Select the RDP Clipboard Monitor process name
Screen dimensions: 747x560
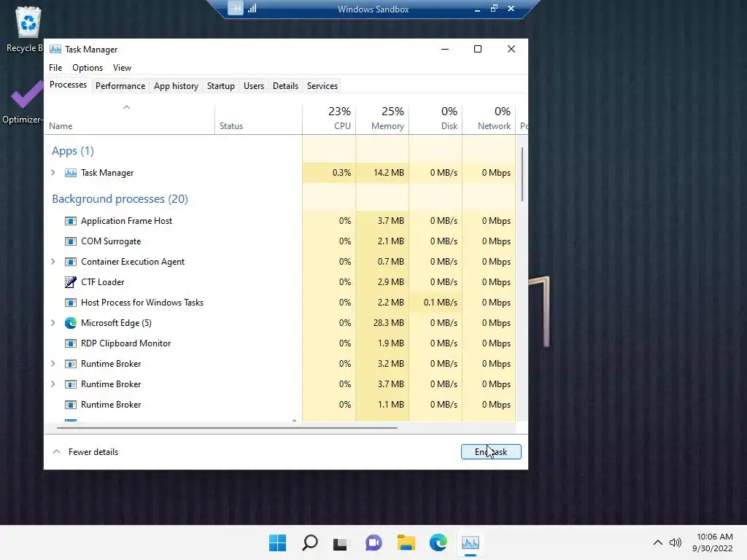pos(125,343)
